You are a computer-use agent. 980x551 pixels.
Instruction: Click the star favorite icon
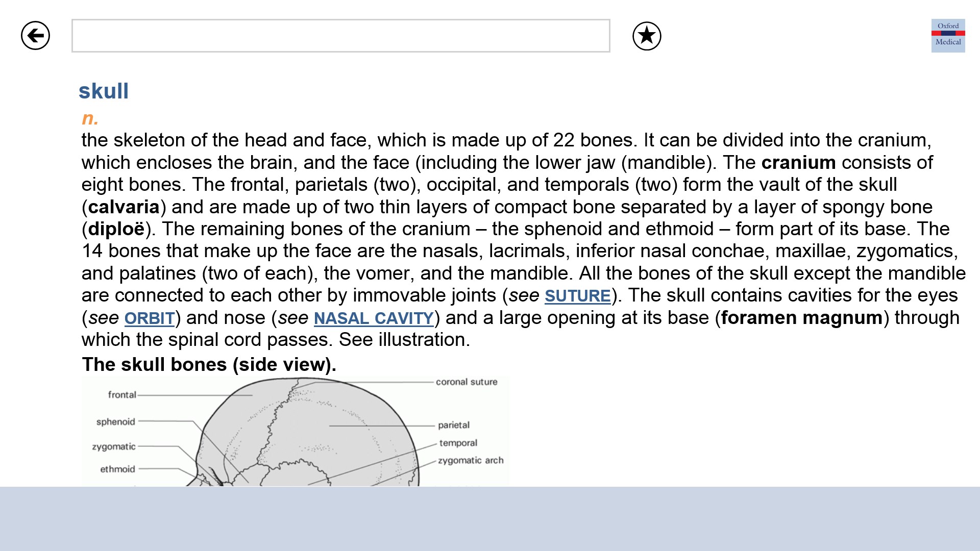click(647, 36)
